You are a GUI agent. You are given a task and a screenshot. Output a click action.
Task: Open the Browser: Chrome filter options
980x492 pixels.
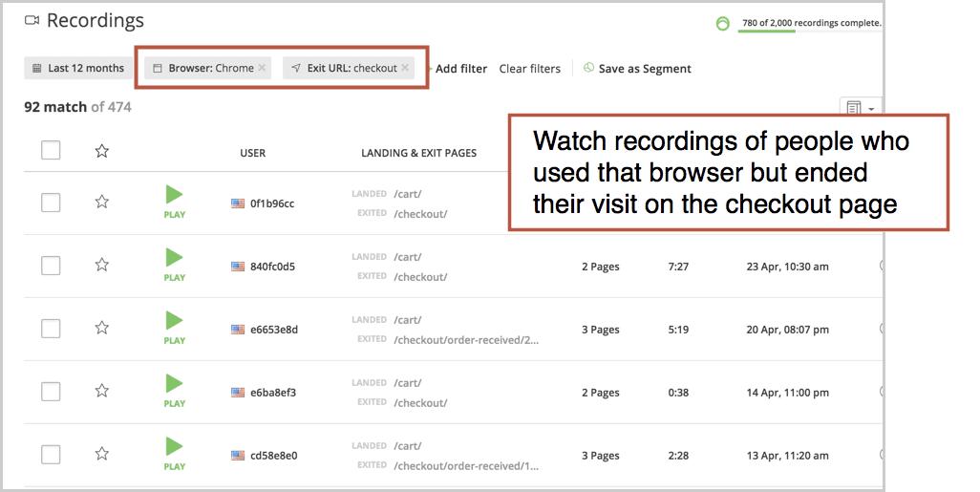click(204, 68)
